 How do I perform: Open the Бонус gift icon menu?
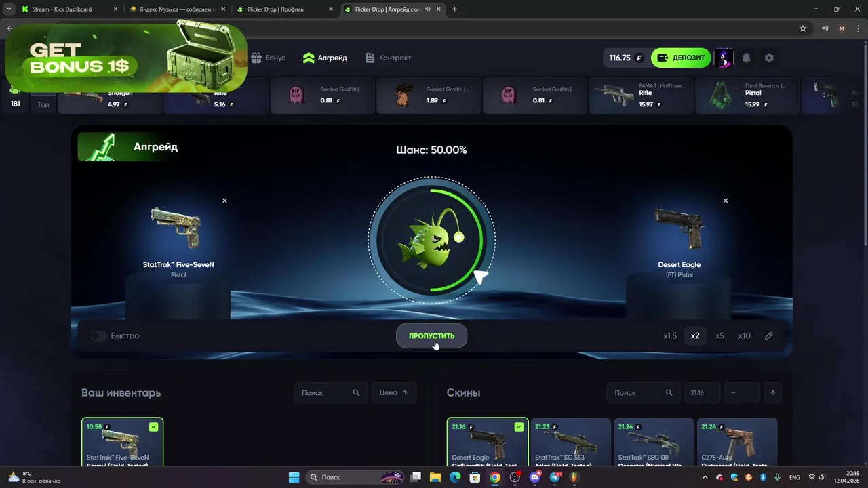[x=268, y=58]
